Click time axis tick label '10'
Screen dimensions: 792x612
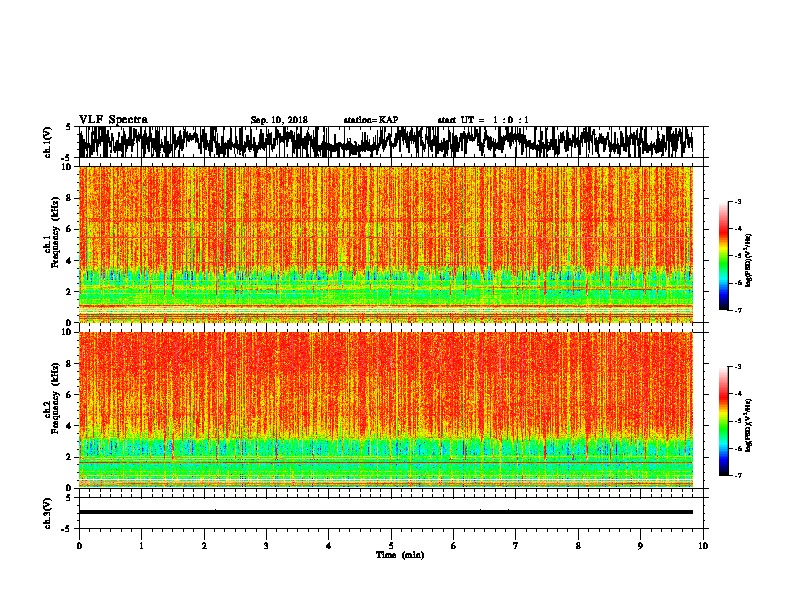pyautogui.click(x=703, y=546)
